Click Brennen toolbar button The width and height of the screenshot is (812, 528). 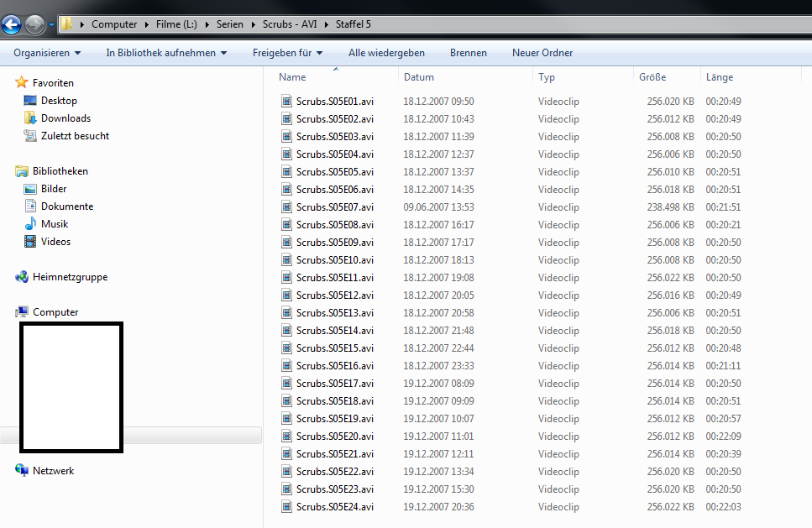coord(469,53)
